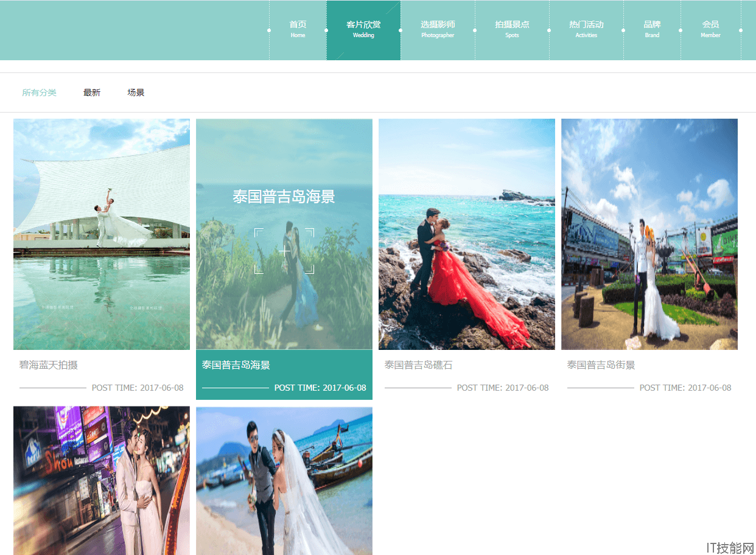Screen dimensions: 756x555
Task: Click the 碧海蓝天拍摄 title link
Action: (x=49, y=365)
